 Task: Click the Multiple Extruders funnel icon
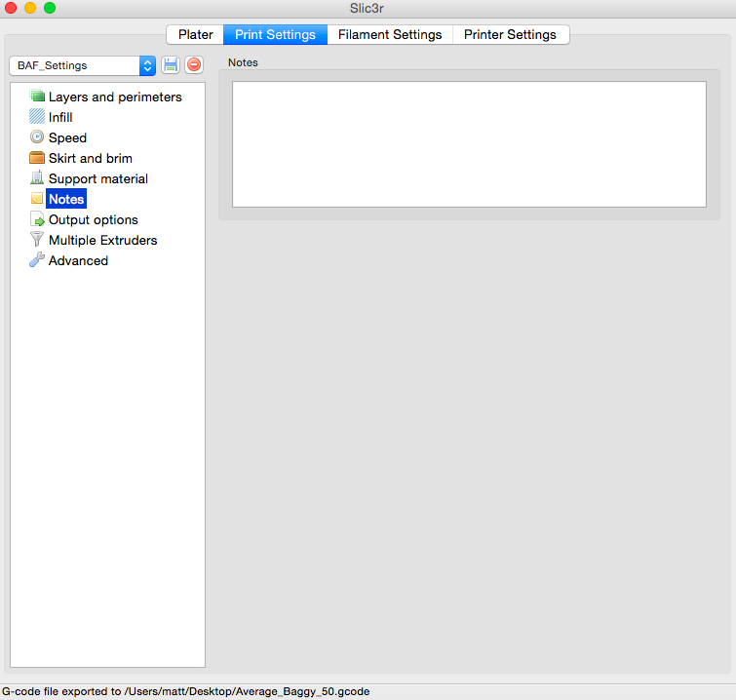click(37, 240)
